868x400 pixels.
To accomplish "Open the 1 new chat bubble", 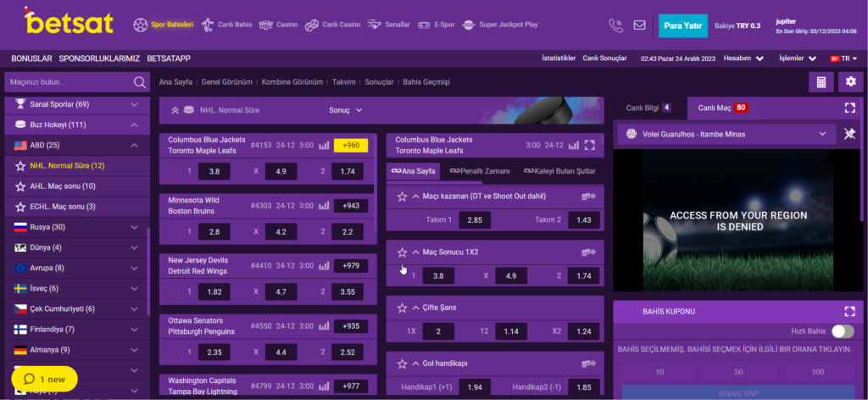I will 44,380.
